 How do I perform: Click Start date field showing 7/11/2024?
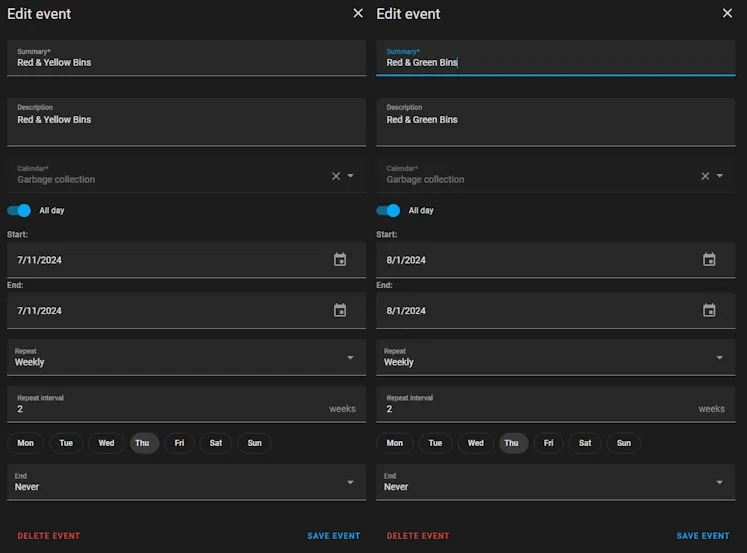tap(186, 260)
